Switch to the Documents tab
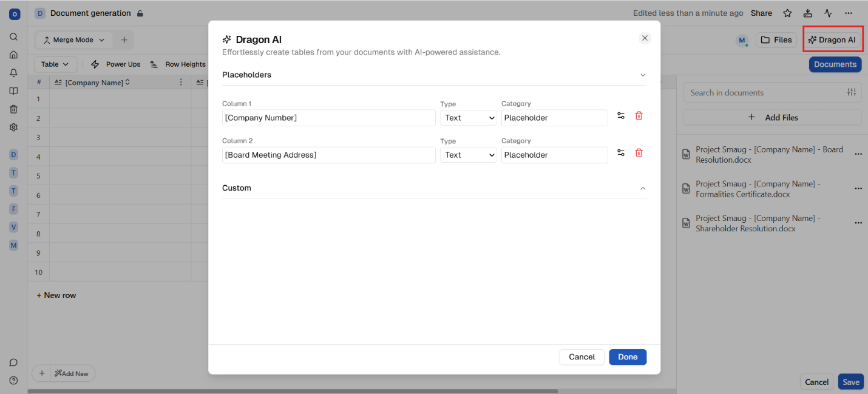Screen dimensions: 868x394 (835, 64)
